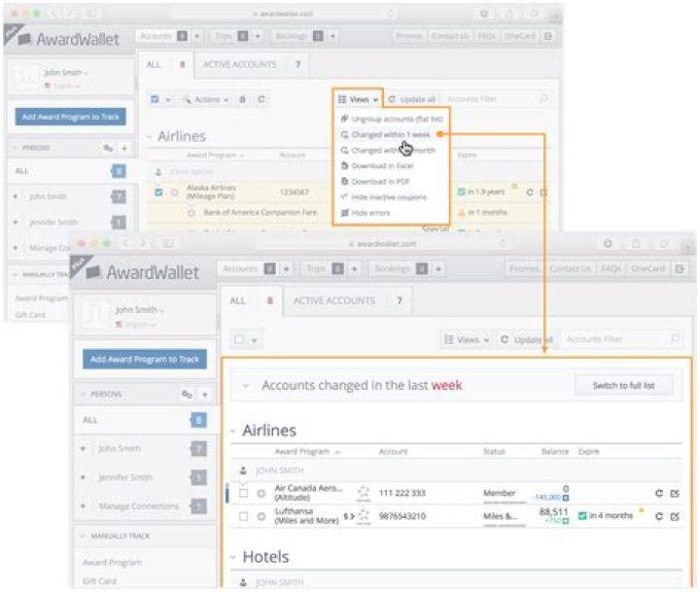700x592 pixels.
Task: Click AwardWallet logo in back window
Action: pos(69,39)
